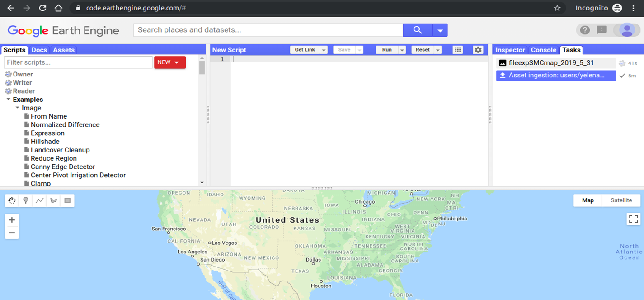Open the Inspector tab
Viewport: 644px width, 300px height.
pos(510,50)
